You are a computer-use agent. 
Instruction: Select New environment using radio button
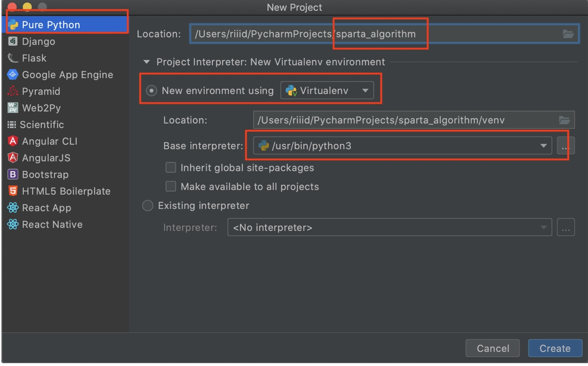pos(152,91)
